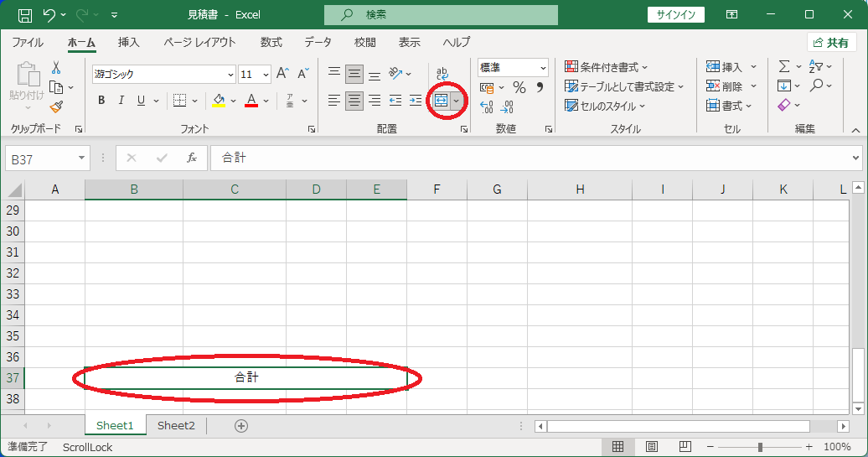Open Fill down tool
Image resolution: width=868 pixels, height=457 pixels.
[x=784, y=86]
